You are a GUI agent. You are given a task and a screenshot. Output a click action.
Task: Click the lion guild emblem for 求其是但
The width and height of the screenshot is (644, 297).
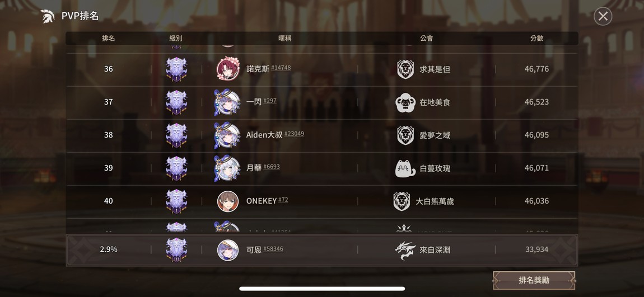405,69
